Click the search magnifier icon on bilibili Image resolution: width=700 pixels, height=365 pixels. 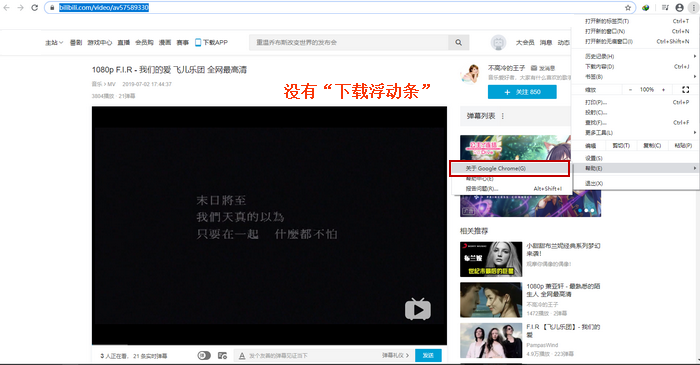(x=458, y=42)
